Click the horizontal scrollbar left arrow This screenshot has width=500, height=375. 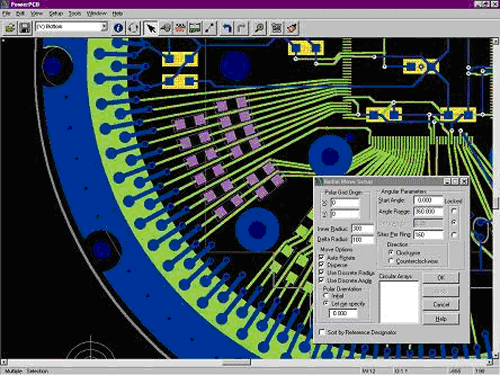pos(4,363)
